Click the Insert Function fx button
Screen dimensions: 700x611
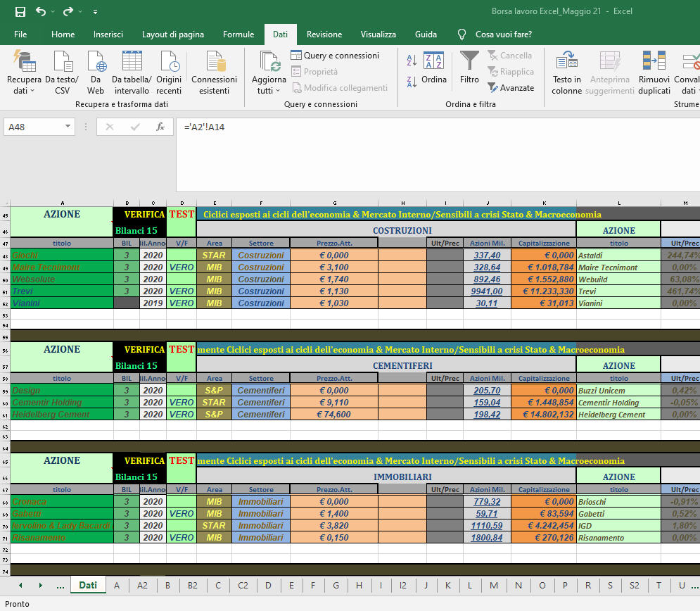pyautogui.click(x=160, y=127)
